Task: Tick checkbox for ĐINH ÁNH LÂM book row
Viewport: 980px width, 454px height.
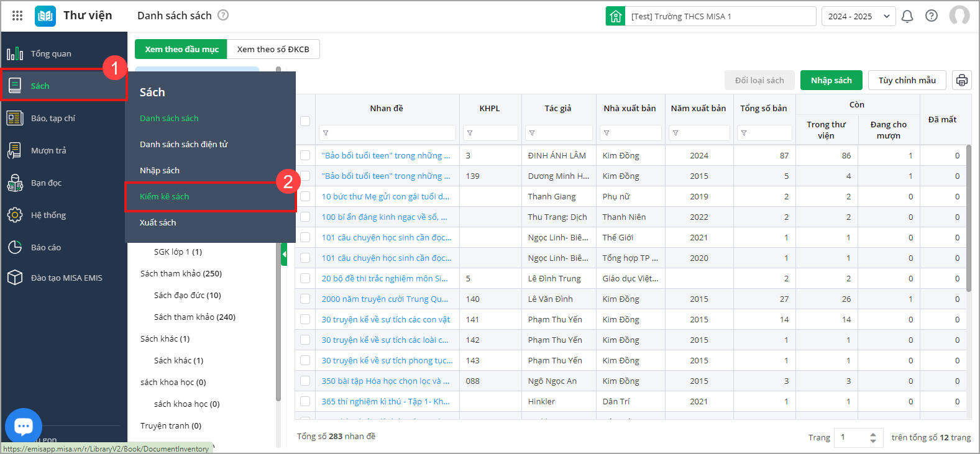Action: point(305,155)
